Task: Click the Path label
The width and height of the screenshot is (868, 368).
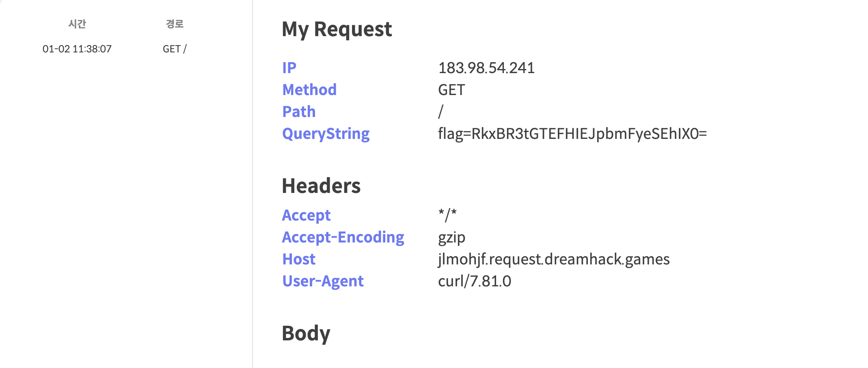Action: pos(299,112)
